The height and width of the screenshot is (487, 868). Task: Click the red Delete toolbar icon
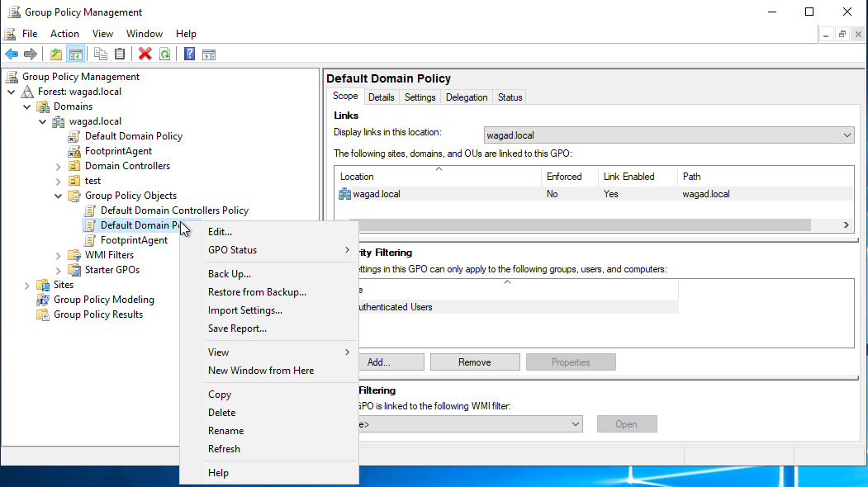pyautogui.click(x=145, y=54)
